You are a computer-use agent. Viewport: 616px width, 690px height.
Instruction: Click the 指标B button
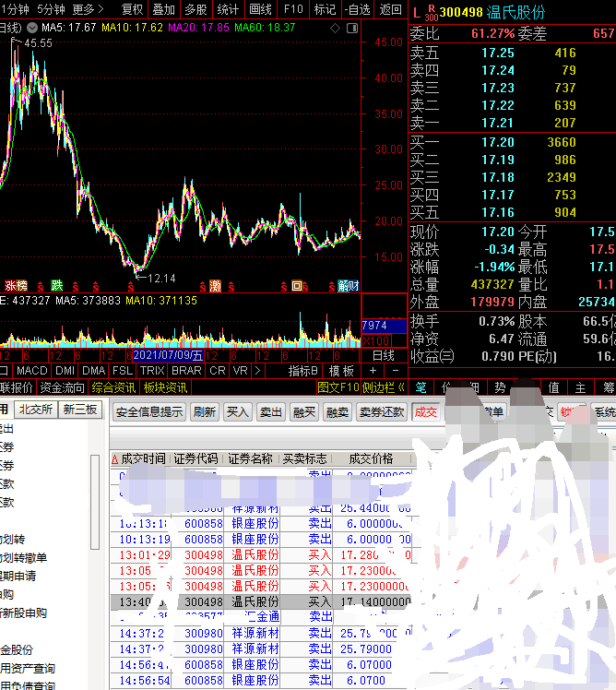click(x=302, y=371)
